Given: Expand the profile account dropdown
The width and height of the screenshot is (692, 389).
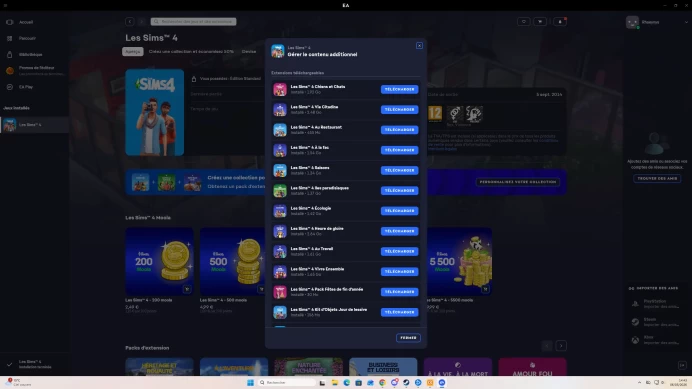Looking at the screenshot, I should 686,22.
